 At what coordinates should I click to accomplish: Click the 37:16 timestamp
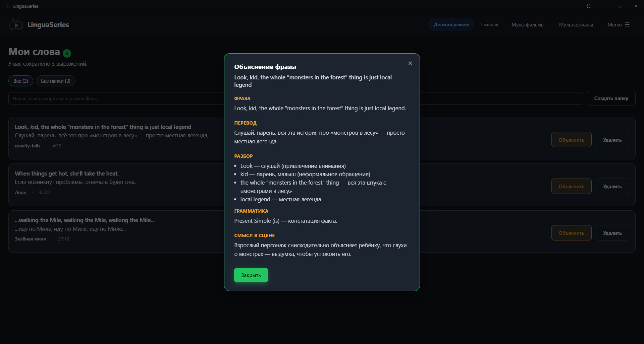[63, 239]
